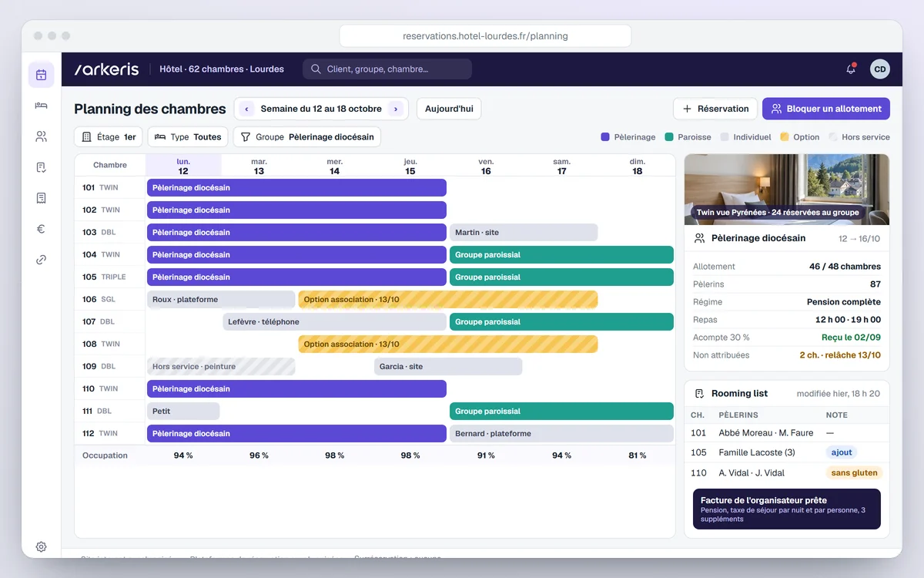This screenshot has height=578, width=924.
Task: Open the link integrations sidebar icon
Action: [x=41, y=260]
